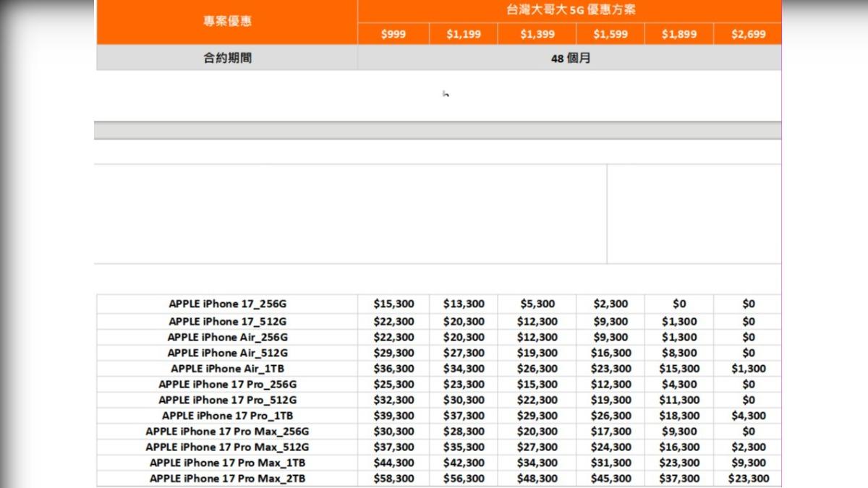Click the $29,300 price for iPhone Air_512G

tap(393, 353)
